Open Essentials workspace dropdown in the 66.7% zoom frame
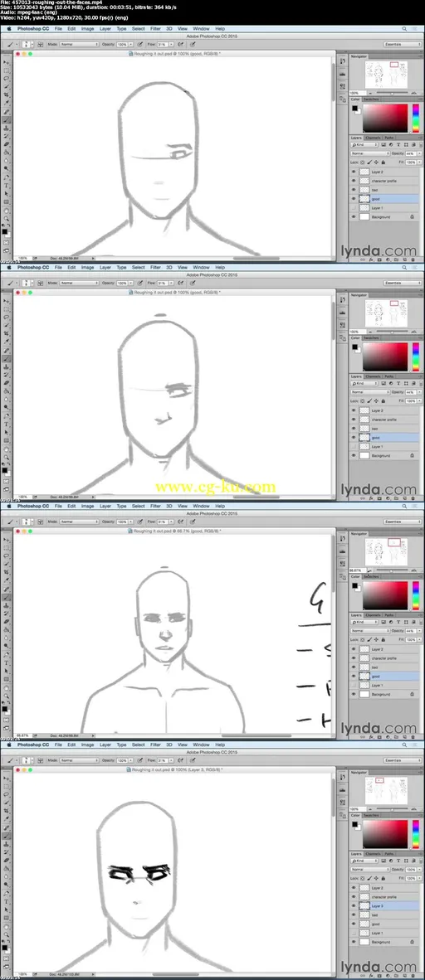 point(403,522)
